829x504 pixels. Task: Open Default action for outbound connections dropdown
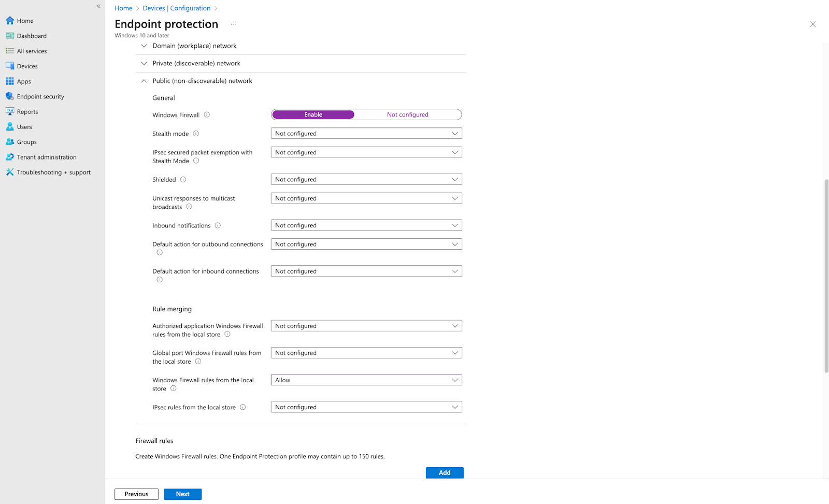(x=366, y=244)
